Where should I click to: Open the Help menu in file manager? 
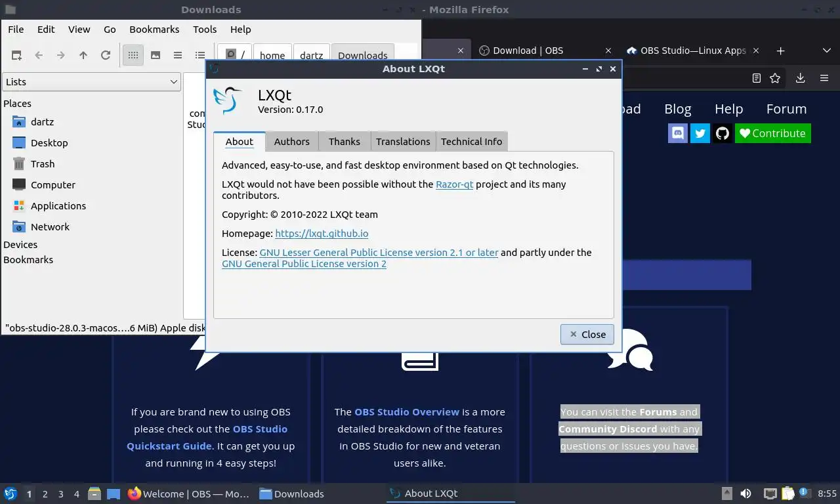point(240,29)
